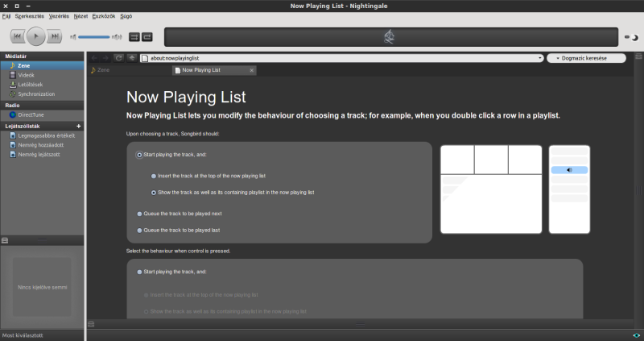Image resolution: width=644 pixels, height=341 pixels.
Task: Toggle repeat mode
Action: click(147, 37)
